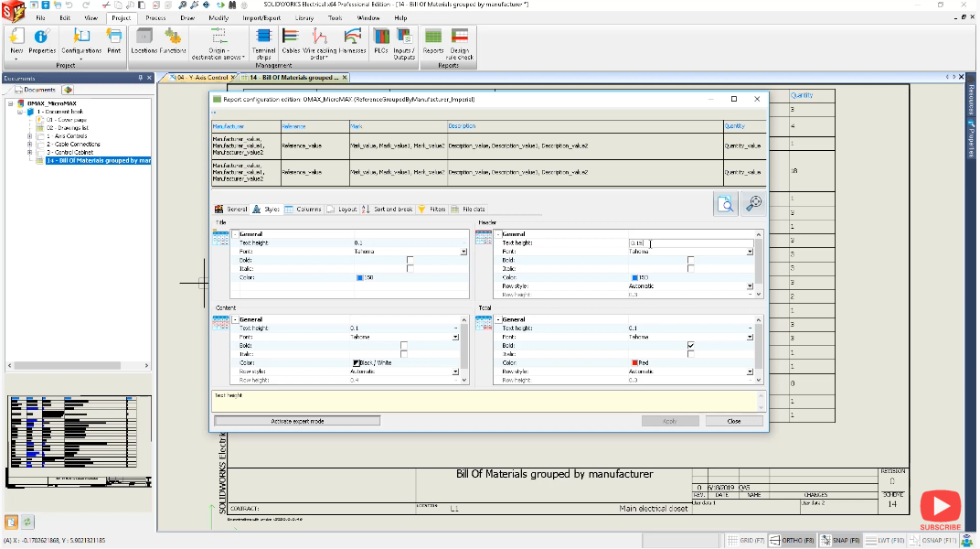The width and height of the screenshot is (980, 549).
Task: Enable Bold checkbox in Header section
Action: point(690,260)
